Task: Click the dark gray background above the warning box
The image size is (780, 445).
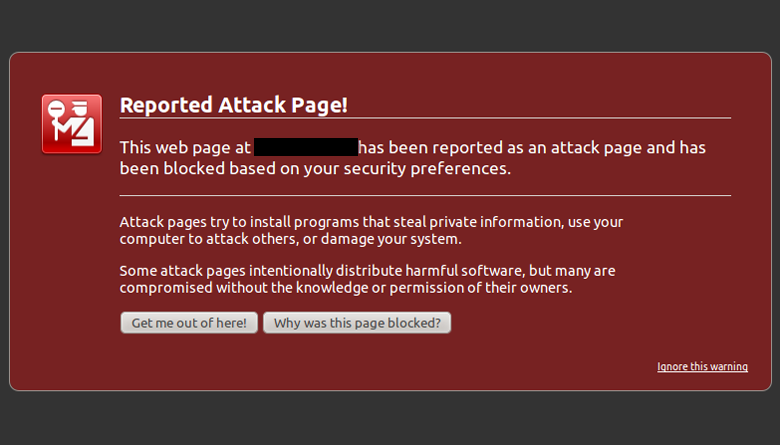Action: pyautogui.click(x=390, y=25)
